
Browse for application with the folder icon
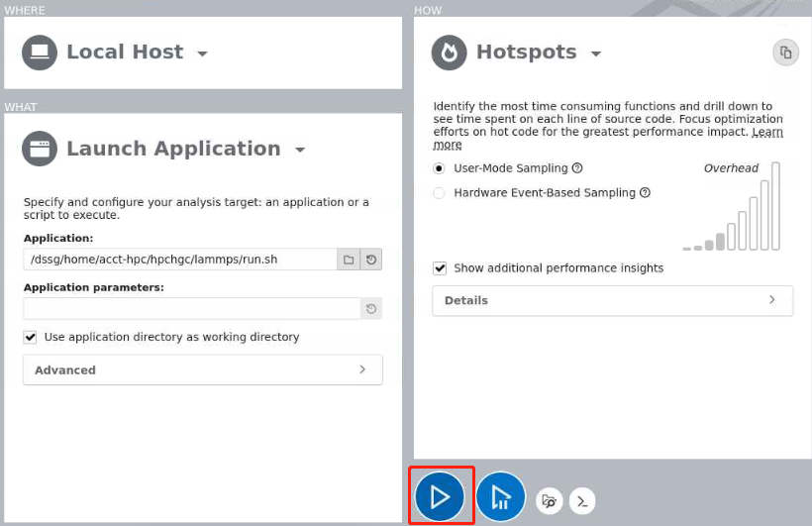point(349,260)
